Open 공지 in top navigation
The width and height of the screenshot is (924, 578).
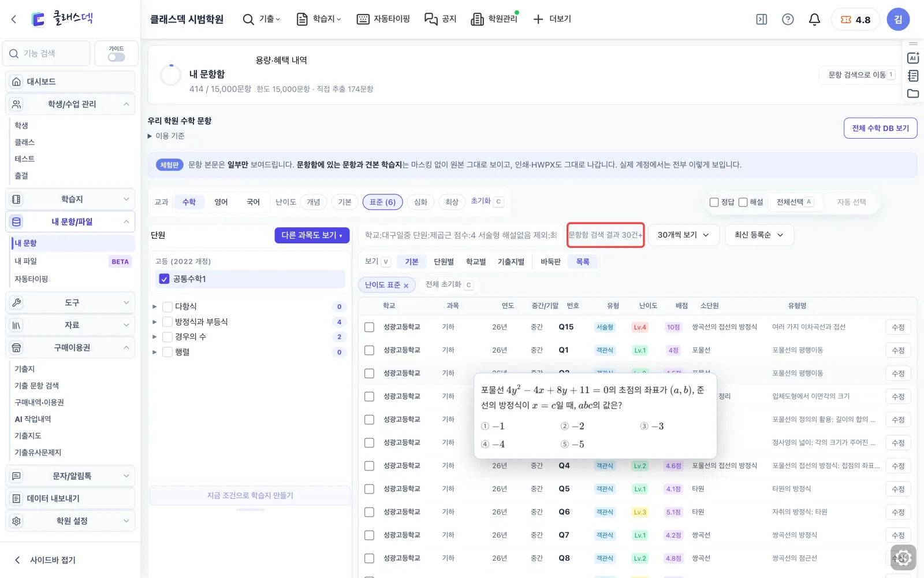[x=441, y=19]
